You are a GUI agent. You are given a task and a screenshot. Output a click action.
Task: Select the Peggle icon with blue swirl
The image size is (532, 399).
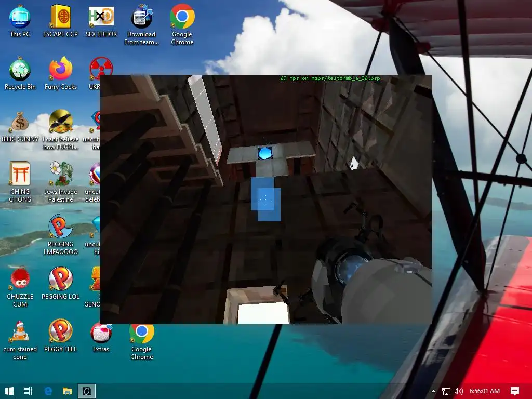[60, 235]
